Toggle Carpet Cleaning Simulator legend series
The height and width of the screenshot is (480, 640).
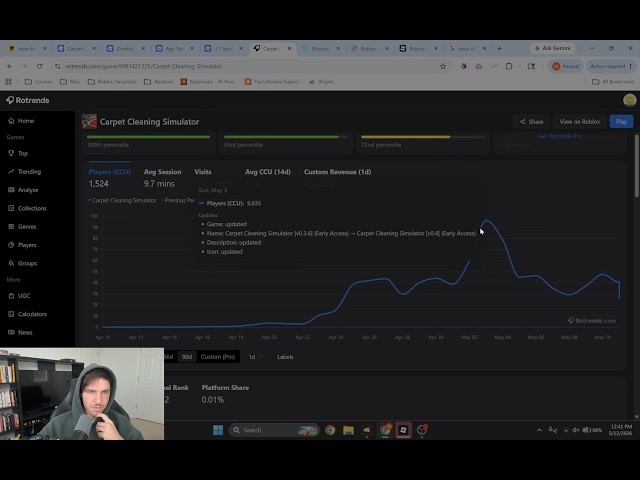coord(122,200)
